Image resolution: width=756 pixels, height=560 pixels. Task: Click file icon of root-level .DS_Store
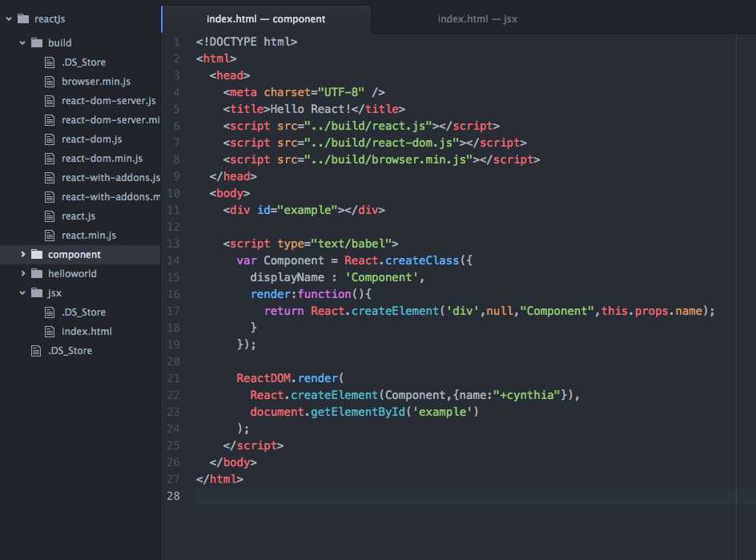(36, 351)
